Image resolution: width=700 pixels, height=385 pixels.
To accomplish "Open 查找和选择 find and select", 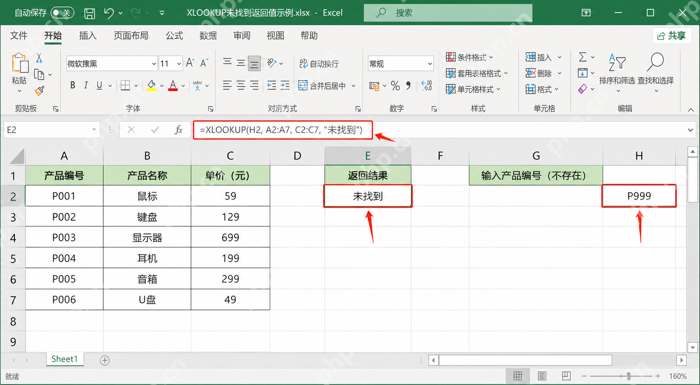I will pos(655,72).
